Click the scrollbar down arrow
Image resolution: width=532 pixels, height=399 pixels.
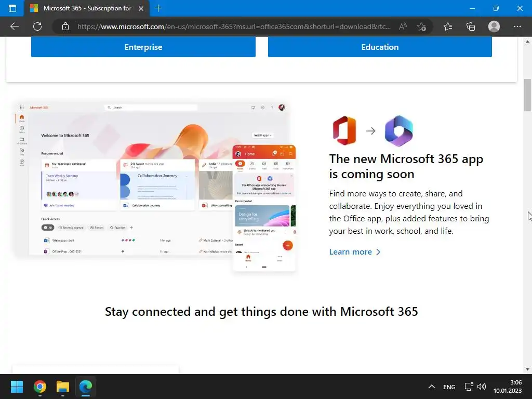[x=527, y=369]
